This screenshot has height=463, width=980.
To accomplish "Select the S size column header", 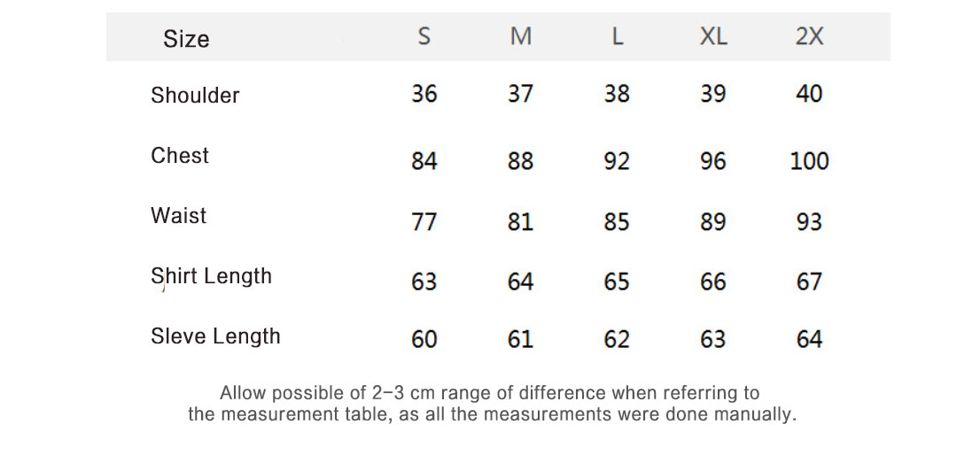I will point(424,37).
